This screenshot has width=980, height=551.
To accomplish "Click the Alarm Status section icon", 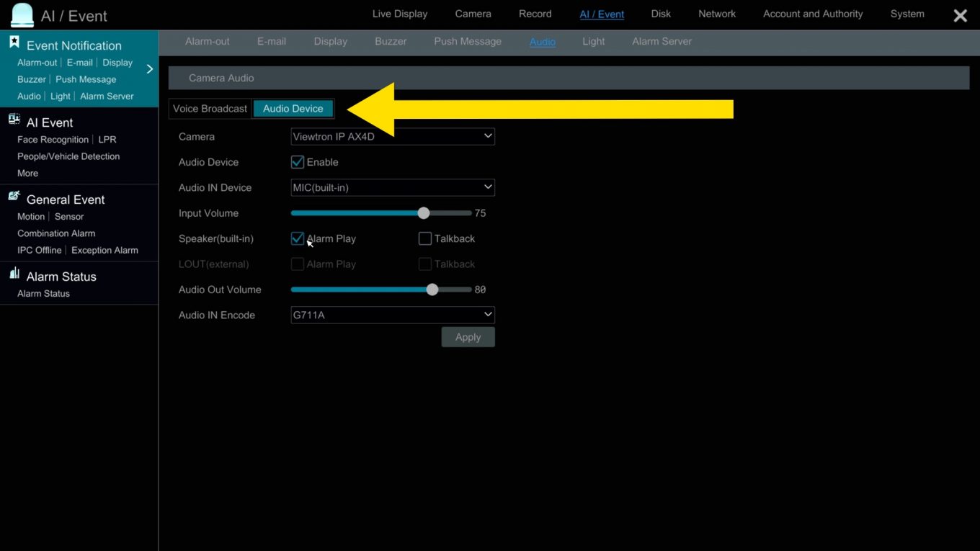I will coord(14,273).
